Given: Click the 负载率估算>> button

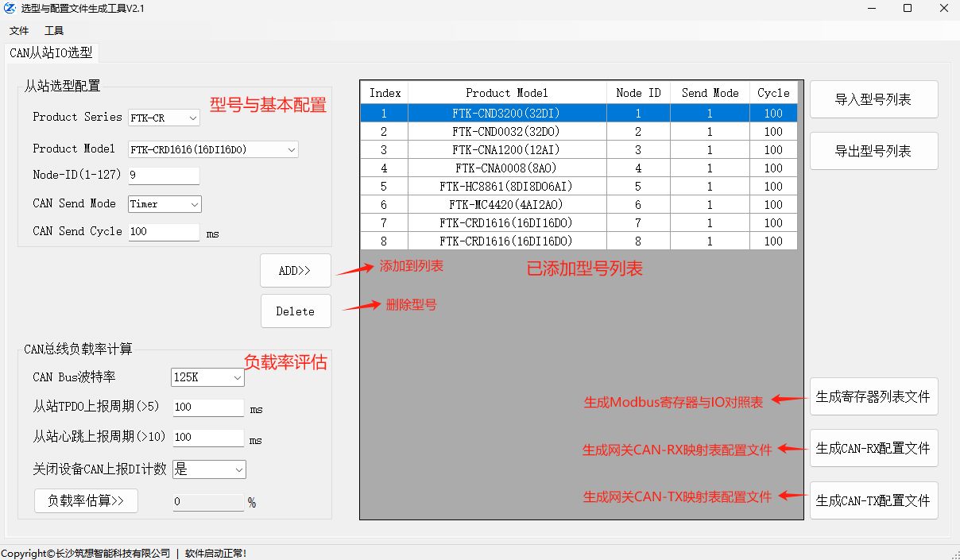Looking at the screenshot, I should click(x=86, y=501).
